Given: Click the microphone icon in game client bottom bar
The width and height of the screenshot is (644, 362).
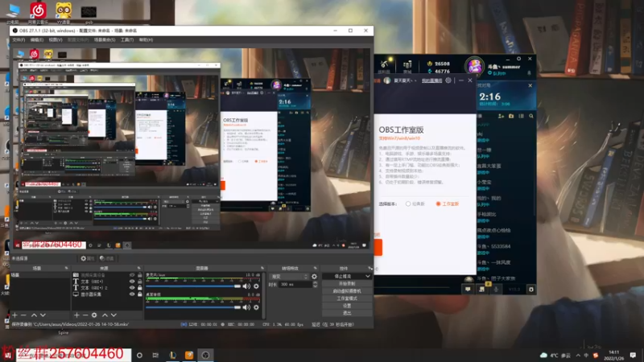Looking at the screenshot, I should click(x=496, y=290).
